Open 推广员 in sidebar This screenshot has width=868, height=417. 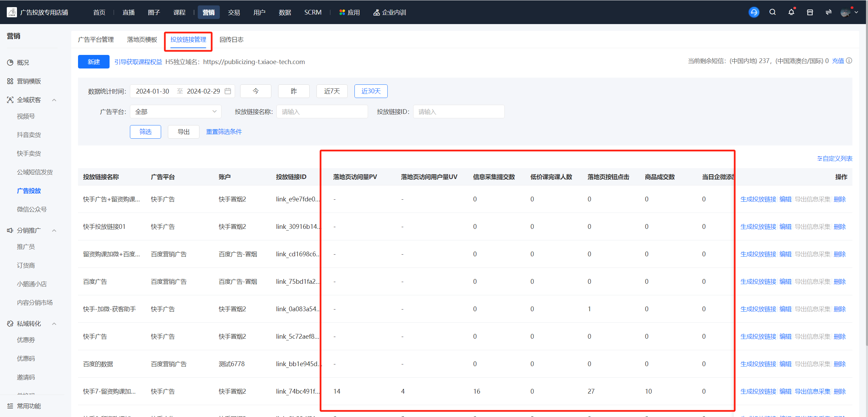(26, 247)
